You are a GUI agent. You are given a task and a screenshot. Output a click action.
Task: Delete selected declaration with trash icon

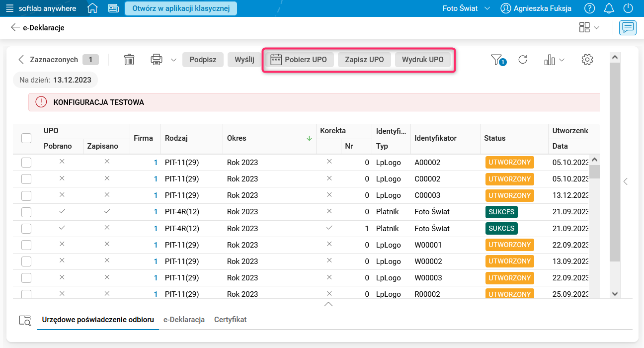point(129,60)
